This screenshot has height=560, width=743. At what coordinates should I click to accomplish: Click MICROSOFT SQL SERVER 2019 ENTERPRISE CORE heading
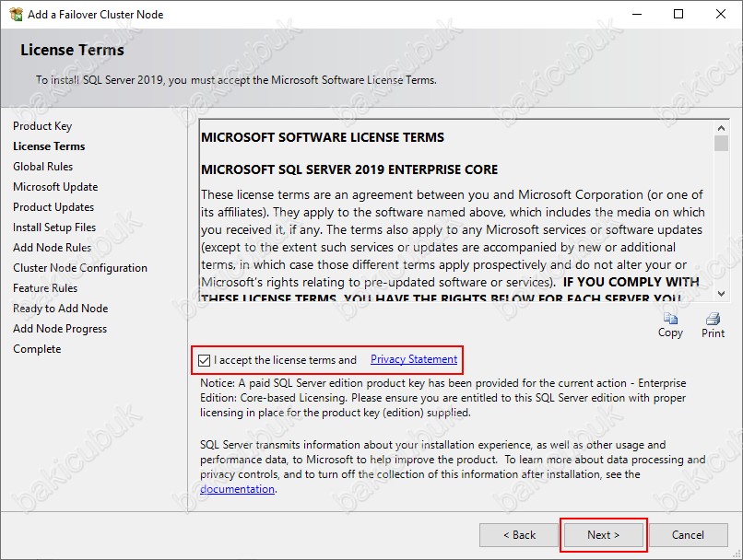tap(349, 169)
